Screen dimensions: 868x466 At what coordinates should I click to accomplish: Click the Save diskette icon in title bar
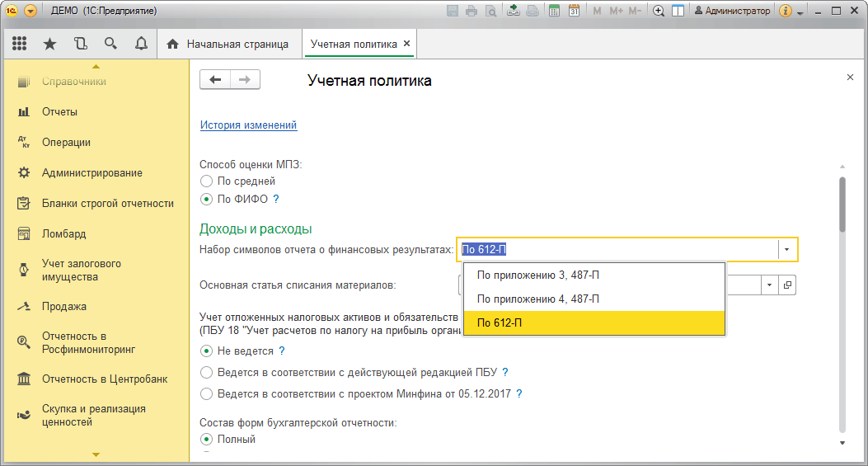(453, 11)
